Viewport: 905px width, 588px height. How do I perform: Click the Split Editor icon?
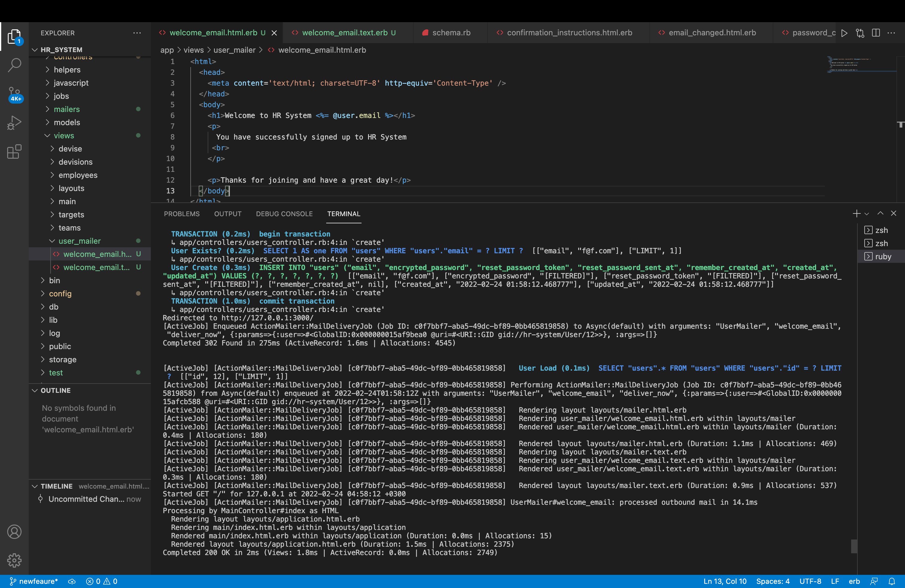(x=876, y=33)
